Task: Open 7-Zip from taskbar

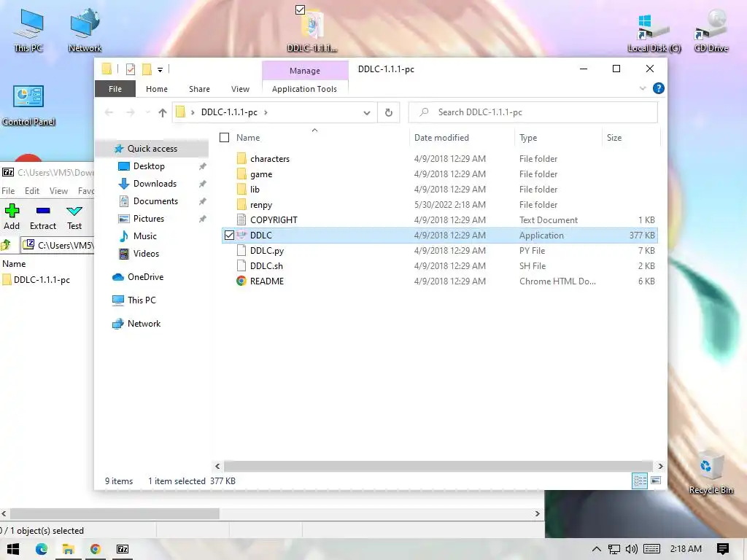Action: [123, 549]
